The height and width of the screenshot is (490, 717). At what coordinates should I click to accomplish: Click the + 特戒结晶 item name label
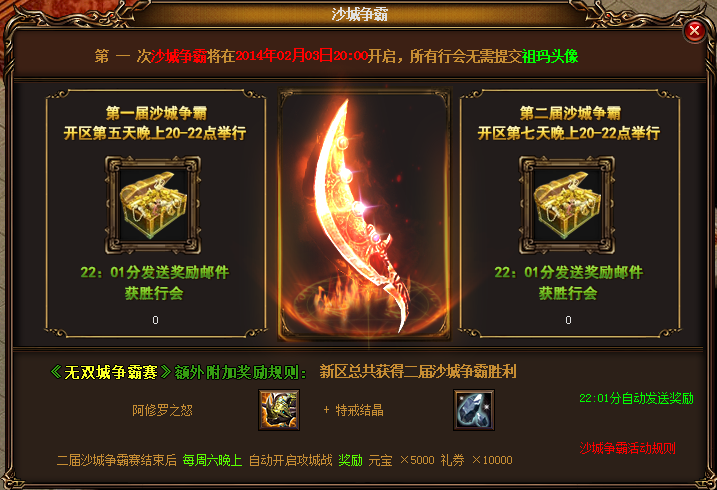[x=353, y=410]
